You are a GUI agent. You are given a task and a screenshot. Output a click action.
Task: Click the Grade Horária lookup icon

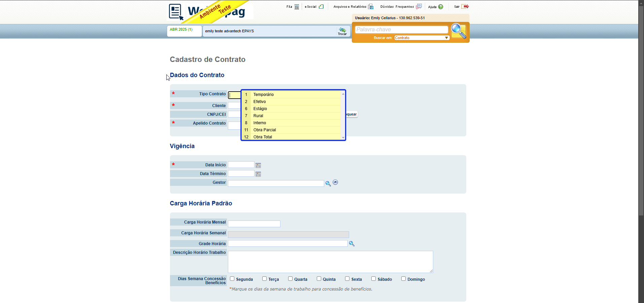tap(351, 243)
